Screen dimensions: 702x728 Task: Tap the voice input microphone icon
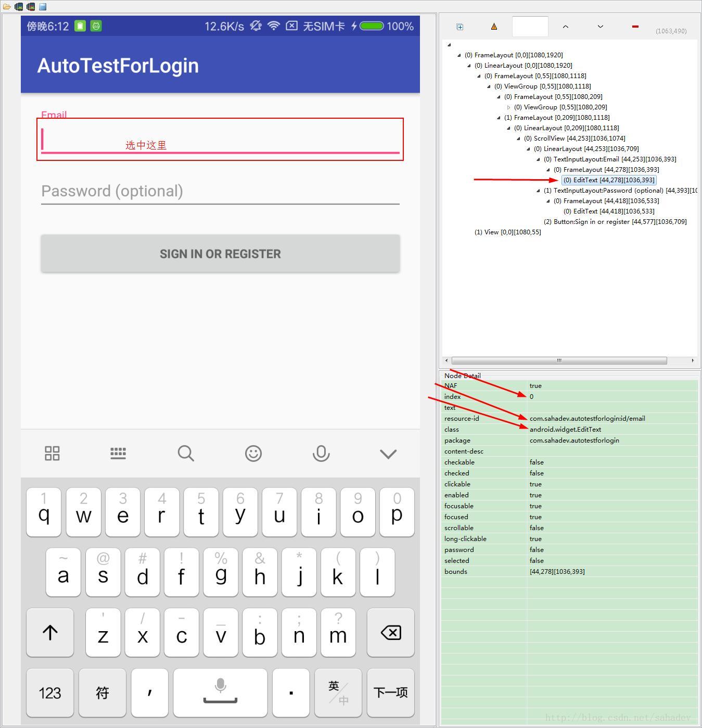click(x=321, y=453)
